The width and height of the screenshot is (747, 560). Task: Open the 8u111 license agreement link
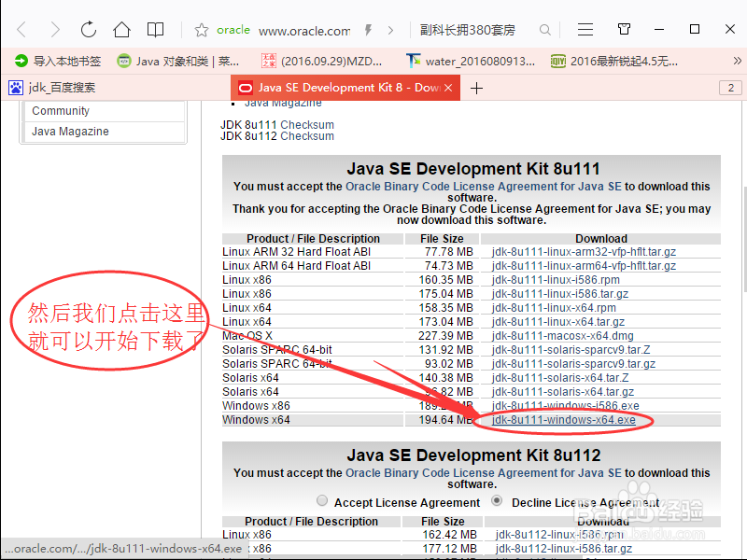[x=483, y=186]
